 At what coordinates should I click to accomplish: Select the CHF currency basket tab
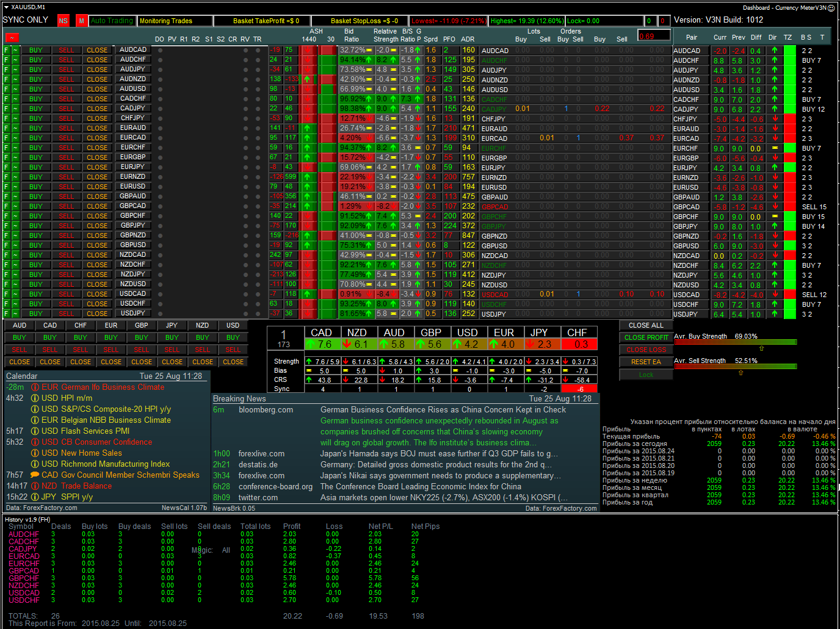tap(81, 326)
